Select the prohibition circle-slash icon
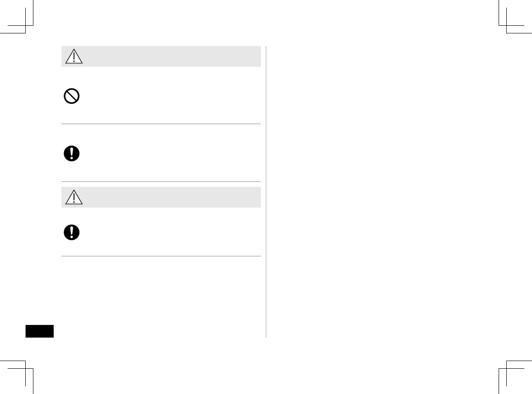The image size is (532, 394). coord(71,97)
